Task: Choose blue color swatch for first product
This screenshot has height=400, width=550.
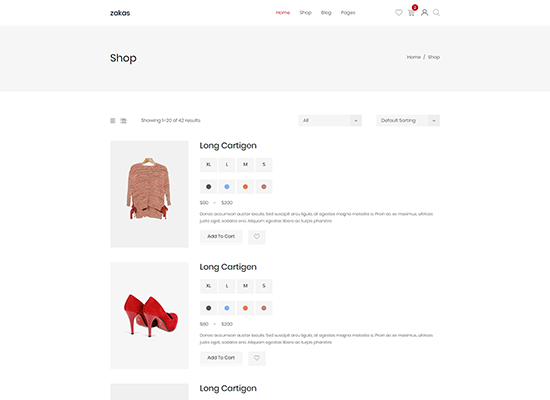Action: [x=227, y=187]
